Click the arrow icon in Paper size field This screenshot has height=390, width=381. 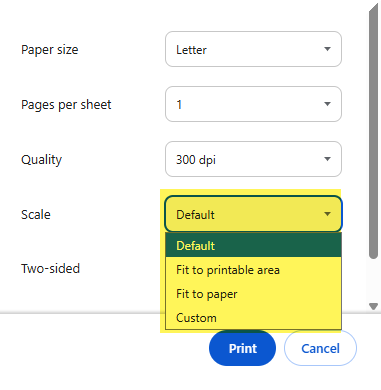[x=327, y=49]
